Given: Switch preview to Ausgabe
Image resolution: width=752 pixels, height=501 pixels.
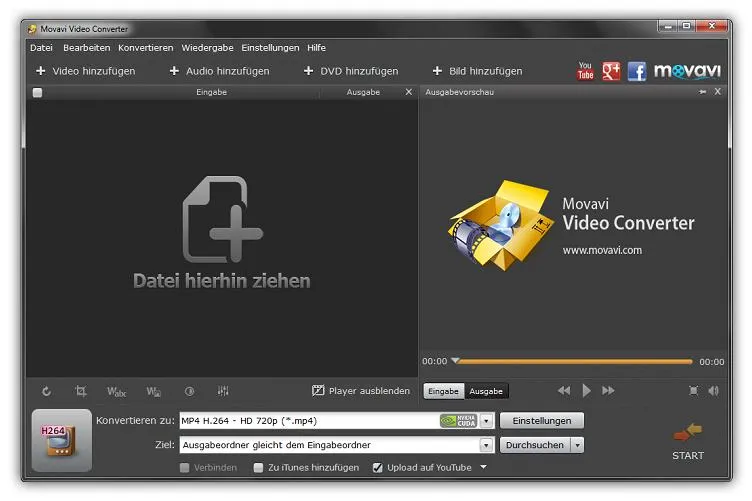Looking at the screenshot, I should [x=486, y=391].
